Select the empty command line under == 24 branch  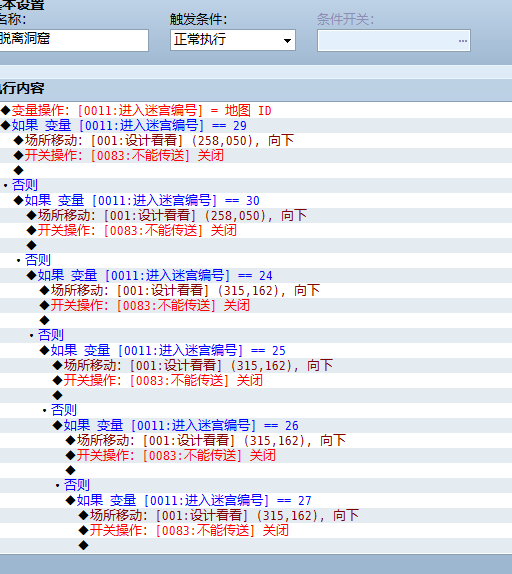click(x=256, y=320)
